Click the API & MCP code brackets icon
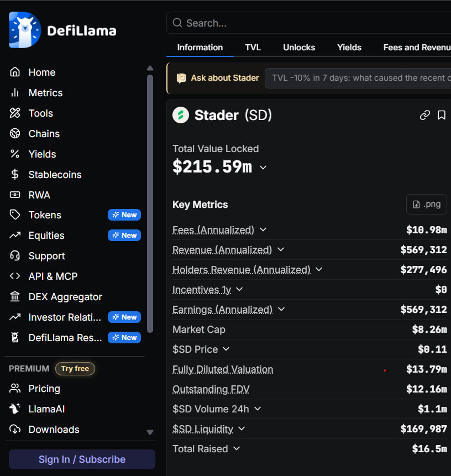 coord(15,276)
